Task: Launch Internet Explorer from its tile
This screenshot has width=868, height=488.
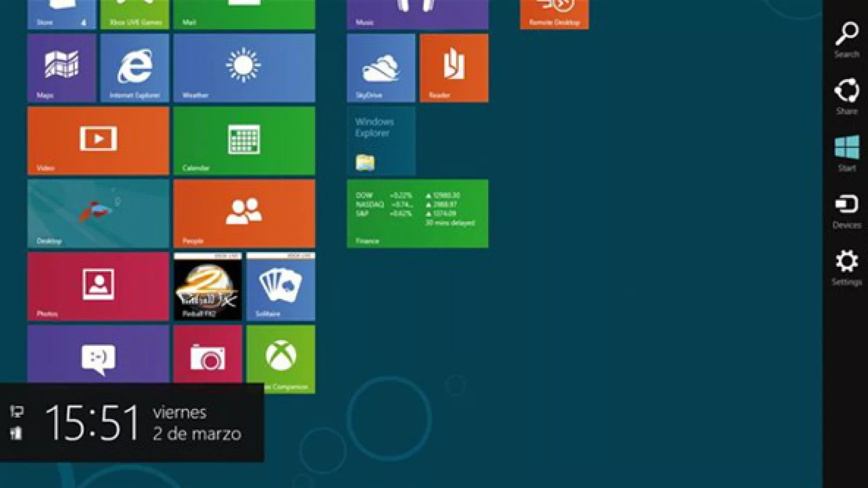Action: coord(135,68)
